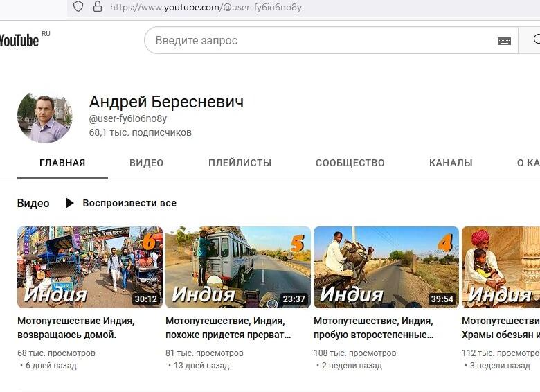Click channel name Андрей Бересневич
This screenshot has height=392, width=540.
[x=166, y=102]
